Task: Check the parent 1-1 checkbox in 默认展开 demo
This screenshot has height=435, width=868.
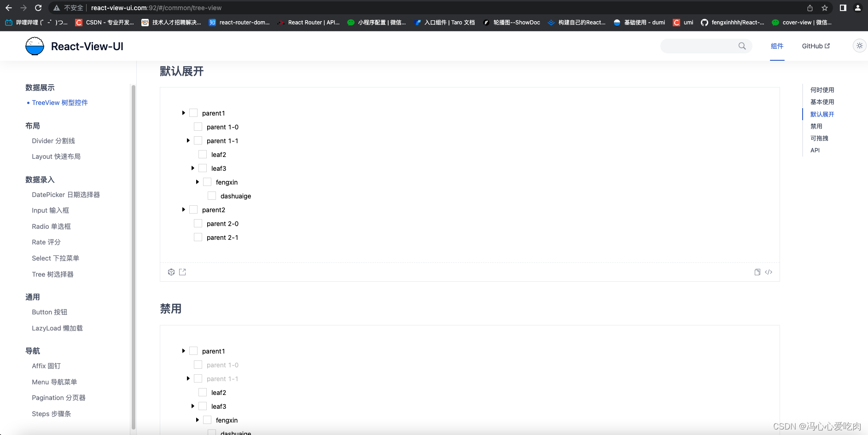Action: tap(198, 140)
